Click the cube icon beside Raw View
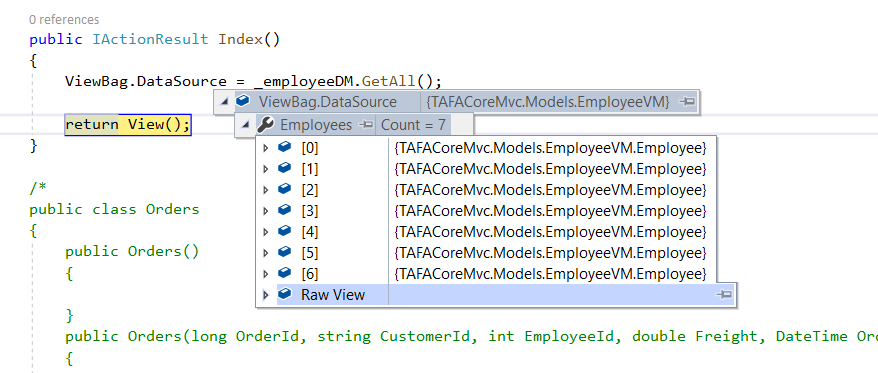The width and height of the screenshot is (878, 373). pos(284,294)
